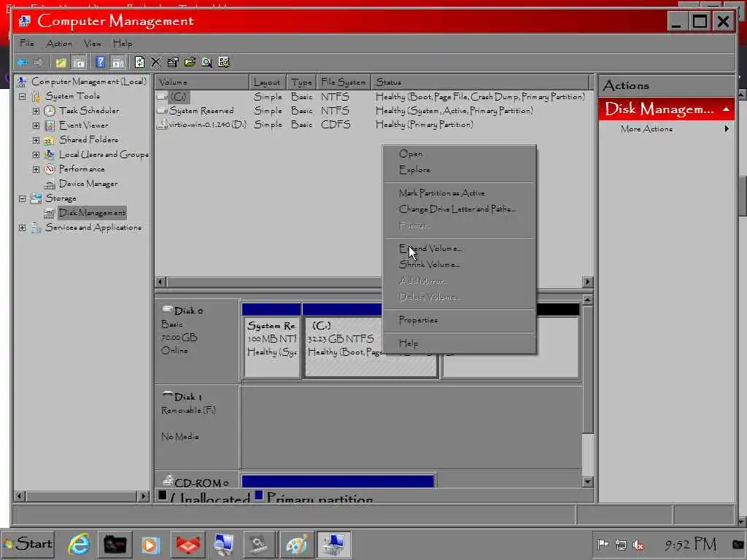
Task: Open the File menu
Action: tap(27, 43)
